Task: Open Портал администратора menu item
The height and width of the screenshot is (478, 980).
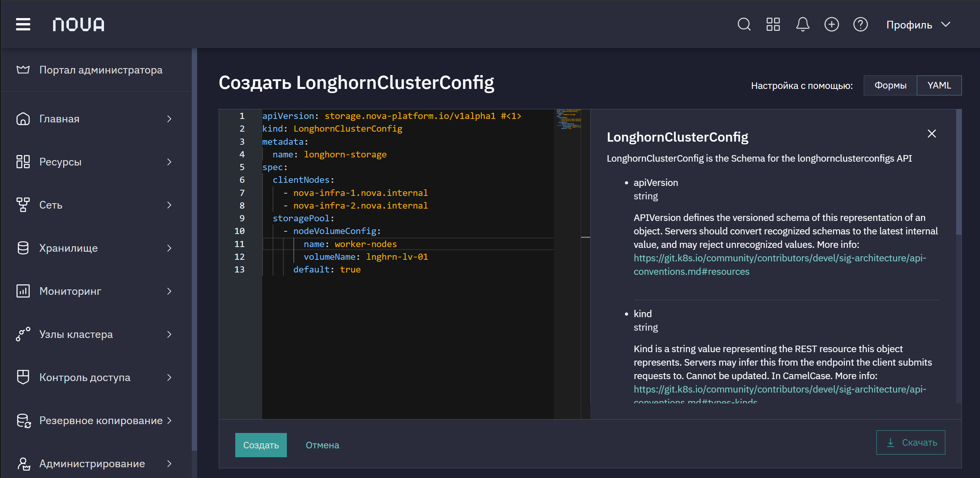Action: click(96, 70)
